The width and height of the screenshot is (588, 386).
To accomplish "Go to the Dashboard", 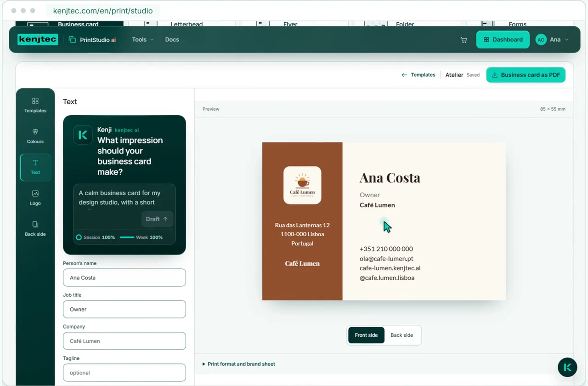I will tap(503, 40).
